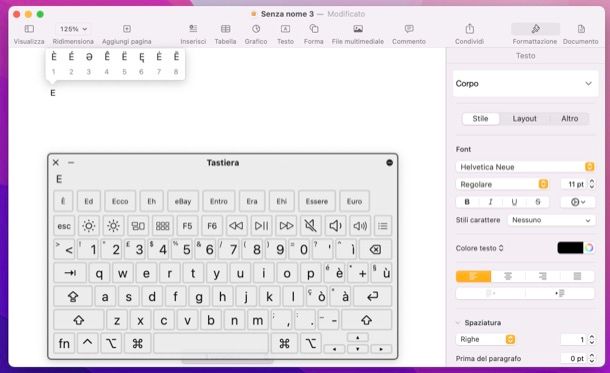Click the black text color swatch
This screenshot has height=373, width=610.
[x=570, y=248]
